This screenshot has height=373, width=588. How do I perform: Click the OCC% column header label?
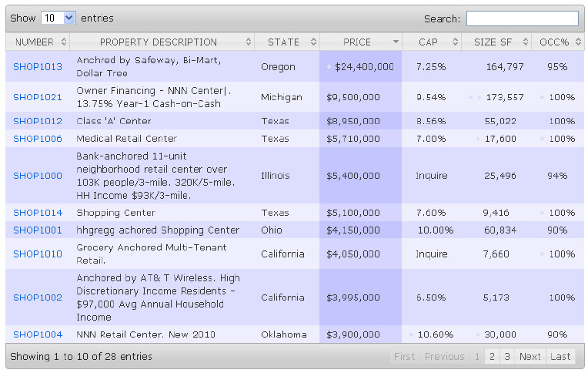[x=554, y=42]
